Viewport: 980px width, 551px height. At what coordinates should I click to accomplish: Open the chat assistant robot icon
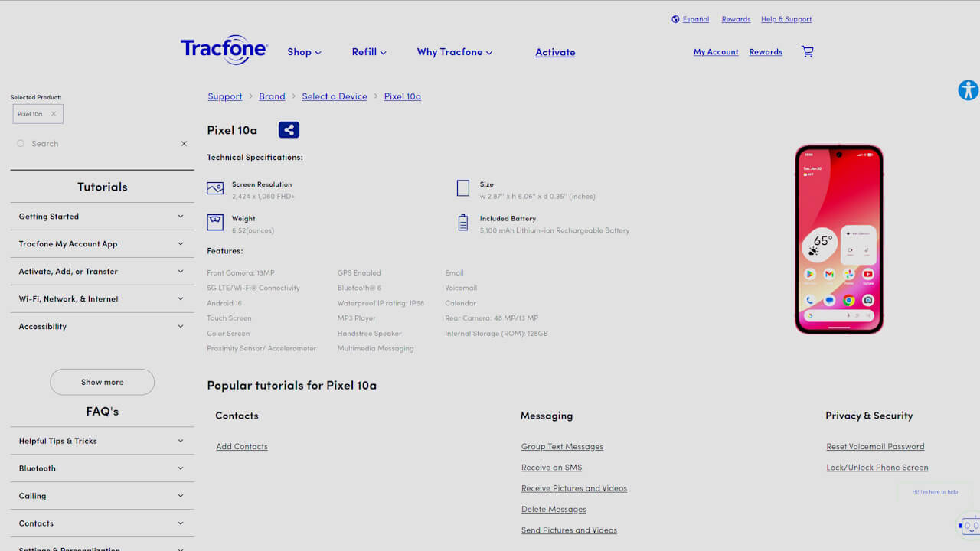pos(970,526)
